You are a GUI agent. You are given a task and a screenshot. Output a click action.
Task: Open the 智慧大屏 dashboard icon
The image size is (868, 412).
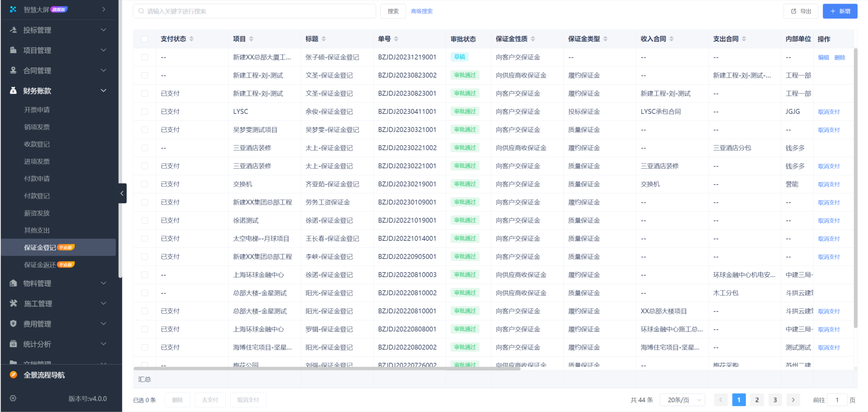pos(13,9)
